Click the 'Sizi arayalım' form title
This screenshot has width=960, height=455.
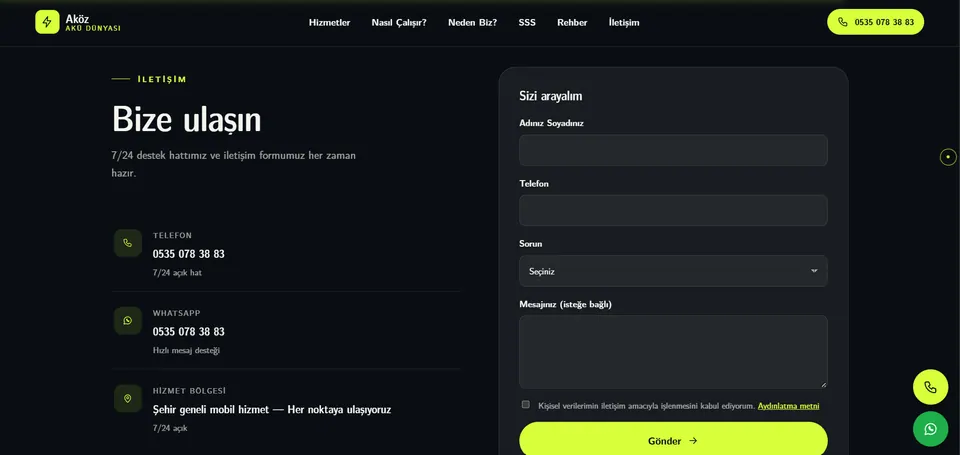point(550,96)
